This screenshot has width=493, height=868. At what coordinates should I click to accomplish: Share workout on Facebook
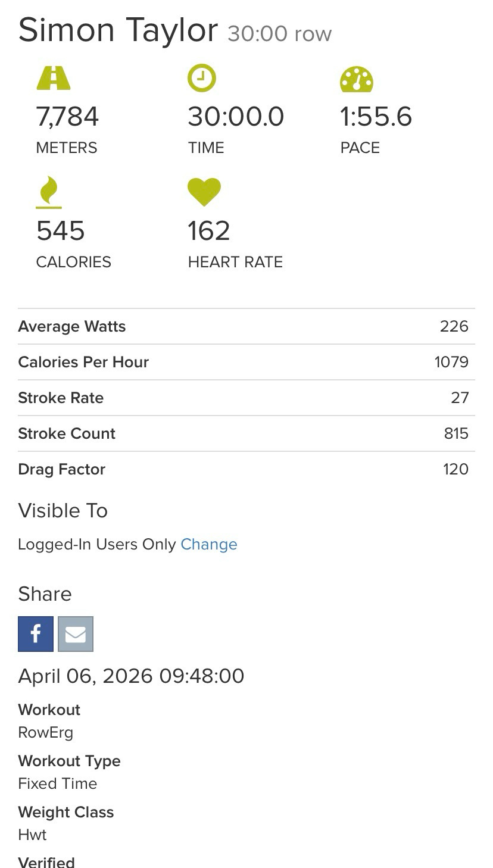click(36, 634)
